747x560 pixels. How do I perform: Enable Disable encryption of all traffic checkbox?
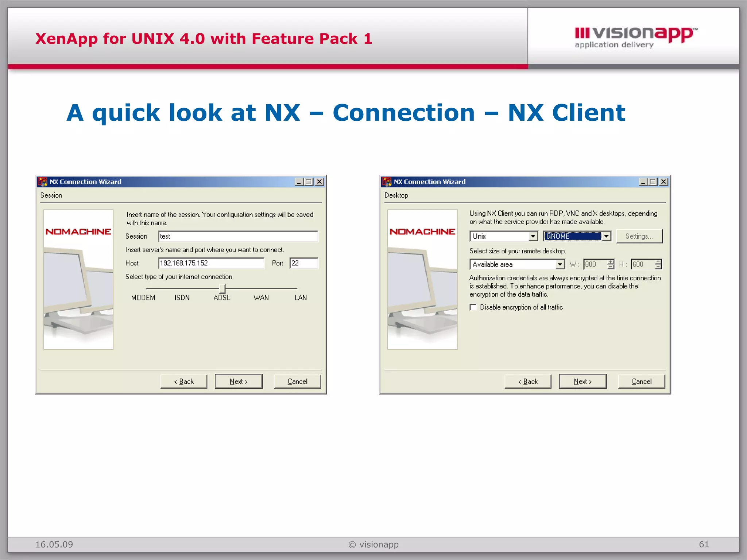473,307
